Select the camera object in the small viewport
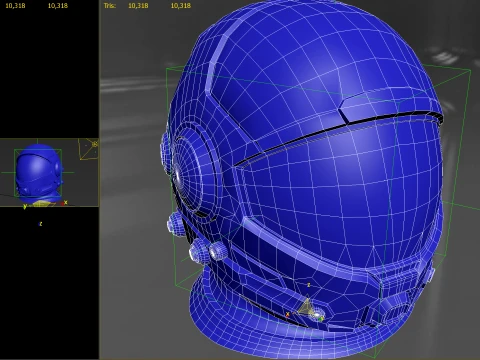This screenshot has width=480, height=360. point(88,149)
